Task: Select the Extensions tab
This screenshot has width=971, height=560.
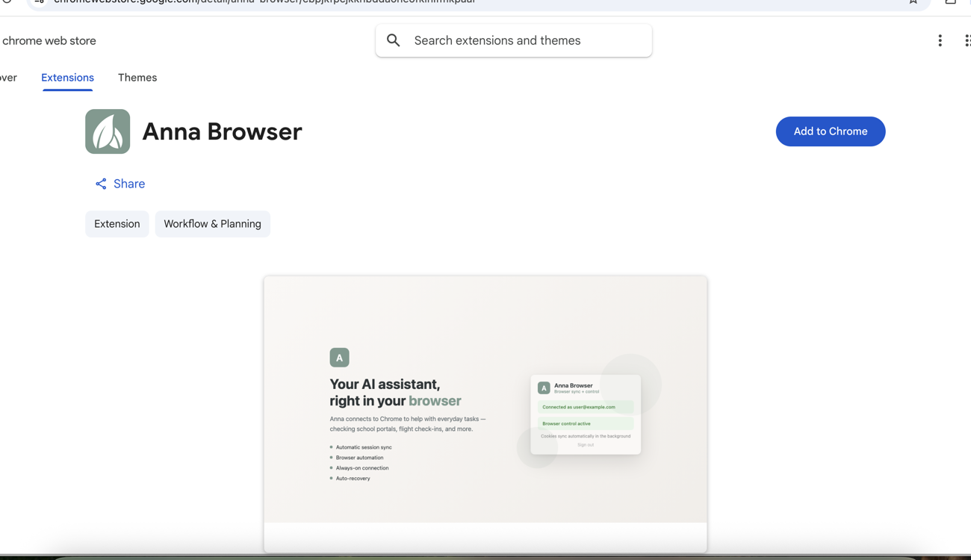Action: click(x=67, y=78)
